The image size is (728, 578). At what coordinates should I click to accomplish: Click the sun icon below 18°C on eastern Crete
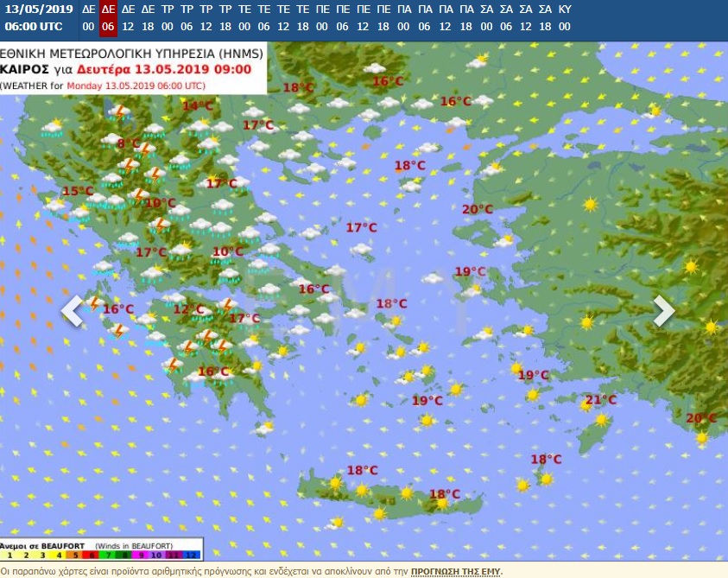[x=442, y=503]
